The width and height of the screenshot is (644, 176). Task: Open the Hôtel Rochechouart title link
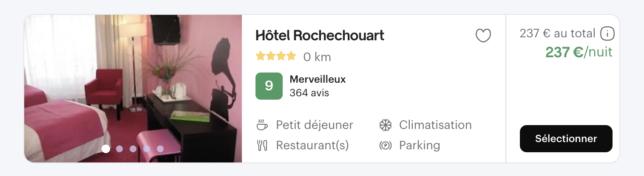coord(320,36)
